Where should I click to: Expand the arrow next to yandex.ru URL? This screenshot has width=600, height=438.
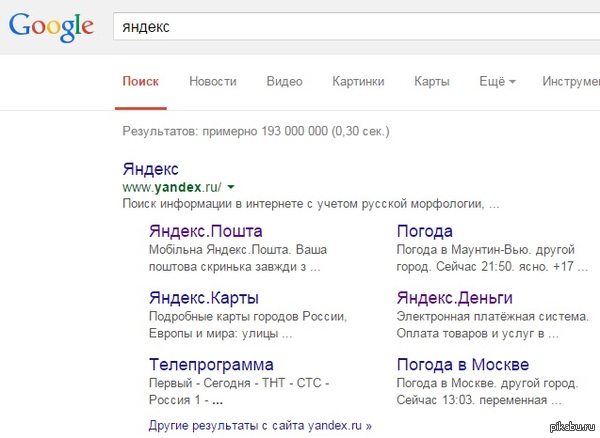[x=231, y=187]
